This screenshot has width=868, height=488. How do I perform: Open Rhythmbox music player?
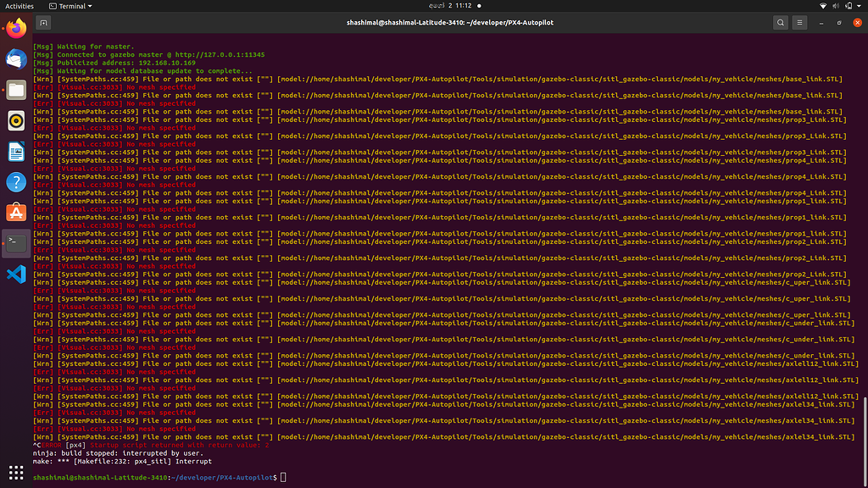click(16, 120)
